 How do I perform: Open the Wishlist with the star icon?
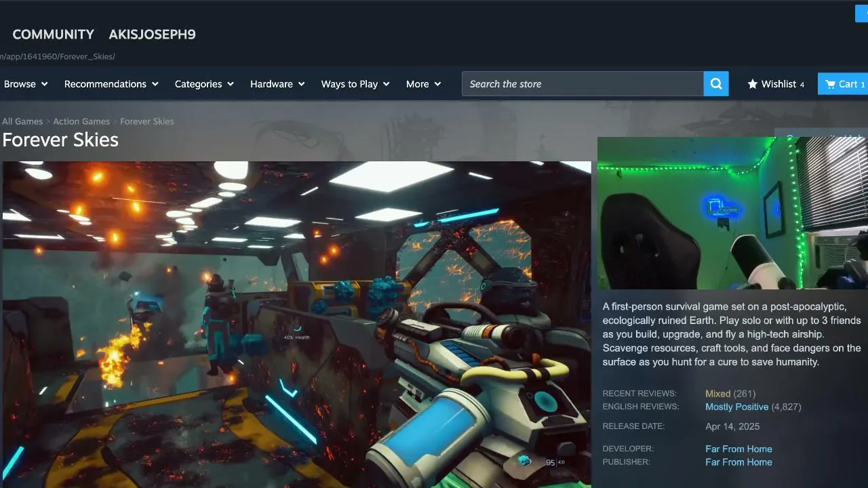click(x=776, y=84)
